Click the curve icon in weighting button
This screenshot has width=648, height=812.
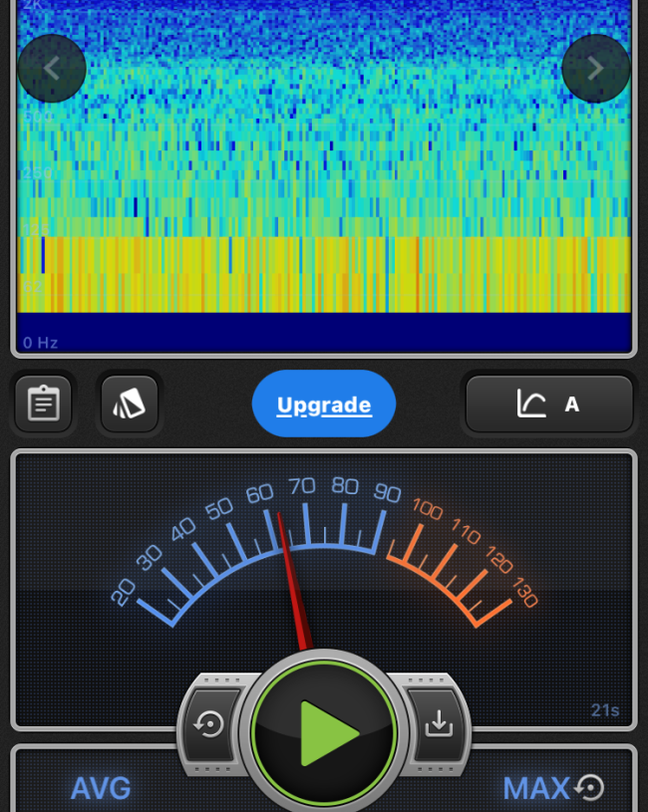530,404
